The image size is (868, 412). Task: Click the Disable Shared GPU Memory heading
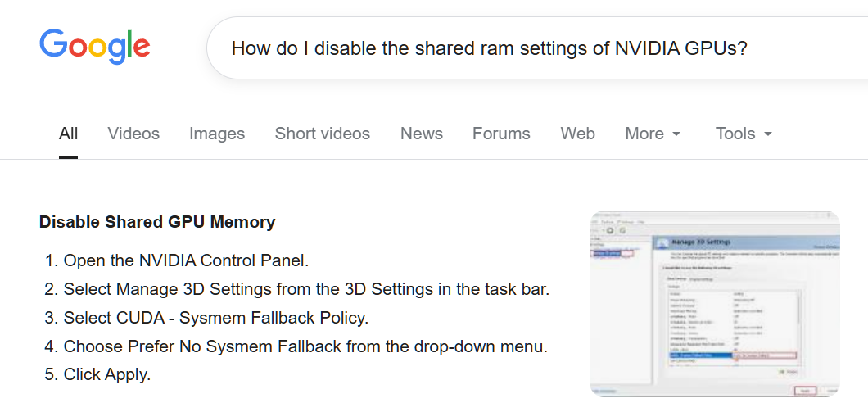(x=157, y=222)
